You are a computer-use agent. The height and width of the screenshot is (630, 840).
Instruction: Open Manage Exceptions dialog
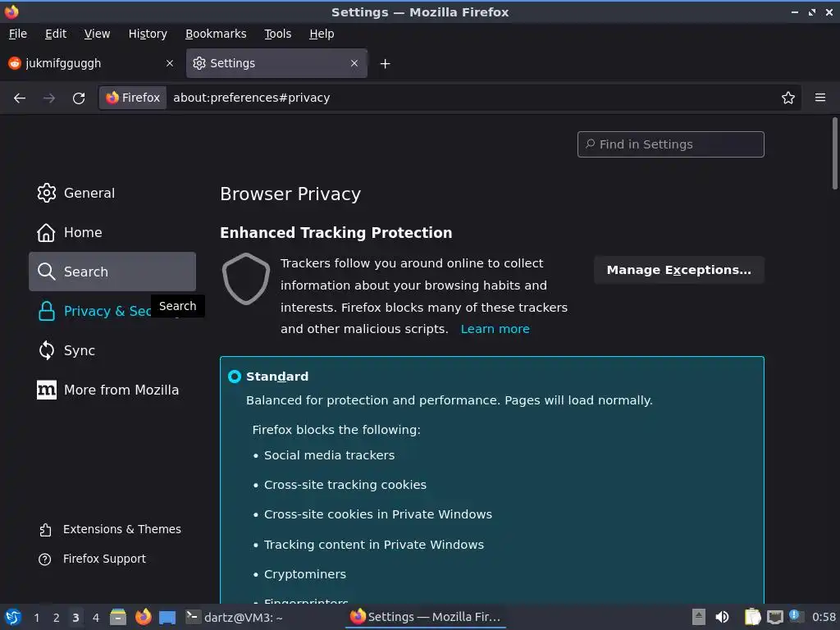pos(678,270)
